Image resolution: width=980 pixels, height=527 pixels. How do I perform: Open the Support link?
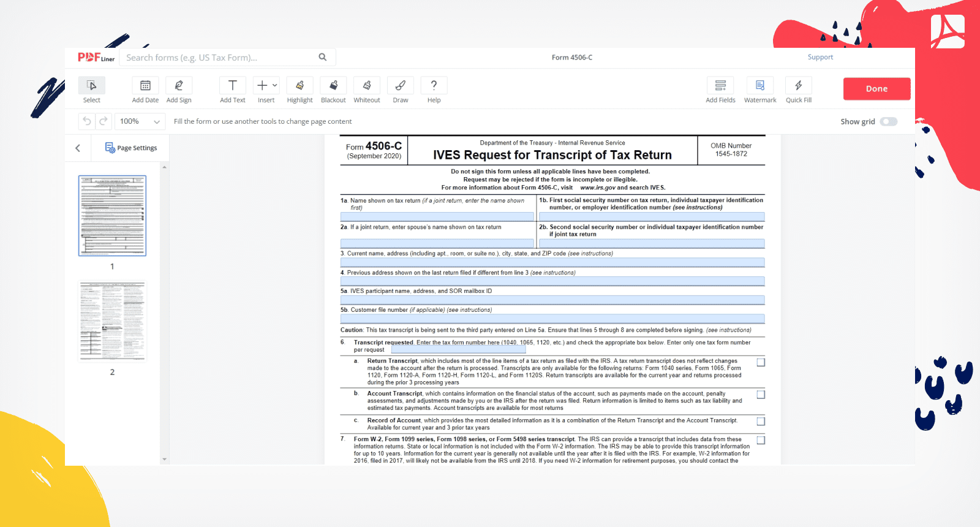pos(820,57)
